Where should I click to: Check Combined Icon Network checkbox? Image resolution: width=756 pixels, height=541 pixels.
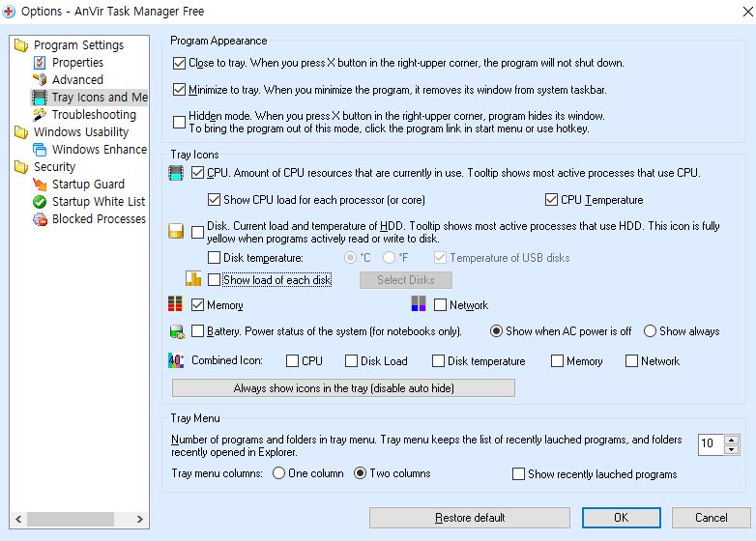pyautogui.click(x=631, y=360)
